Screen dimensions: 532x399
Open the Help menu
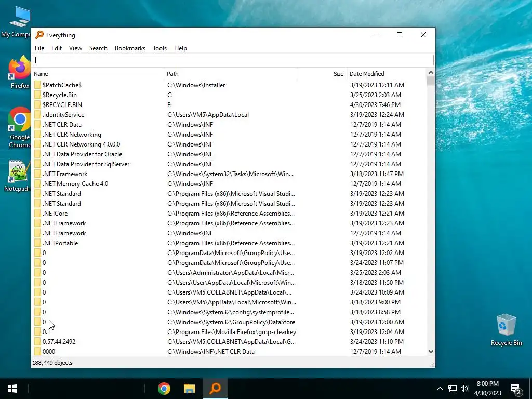pyautogui.click(x=180, y=48)
